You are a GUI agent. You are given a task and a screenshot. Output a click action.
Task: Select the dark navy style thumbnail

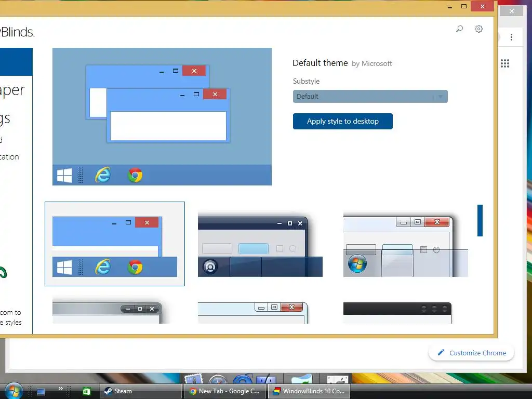point(260,244)
